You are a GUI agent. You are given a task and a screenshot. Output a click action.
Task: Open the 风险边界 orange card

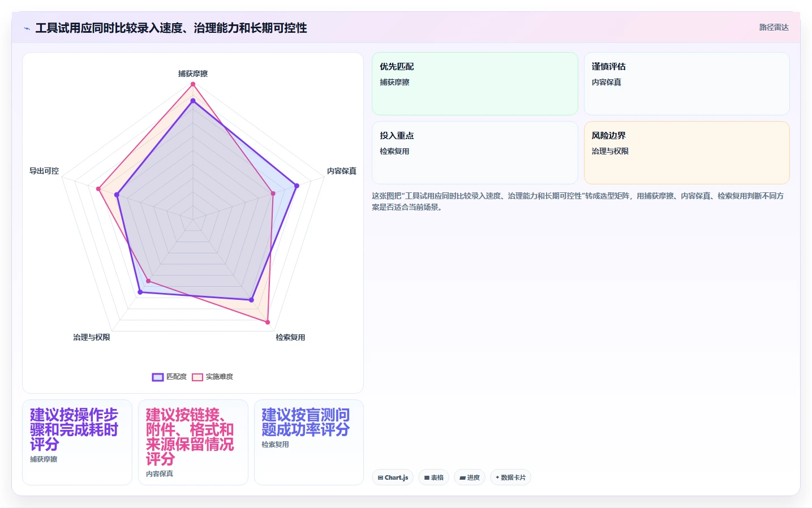click(x=686, y=153)
